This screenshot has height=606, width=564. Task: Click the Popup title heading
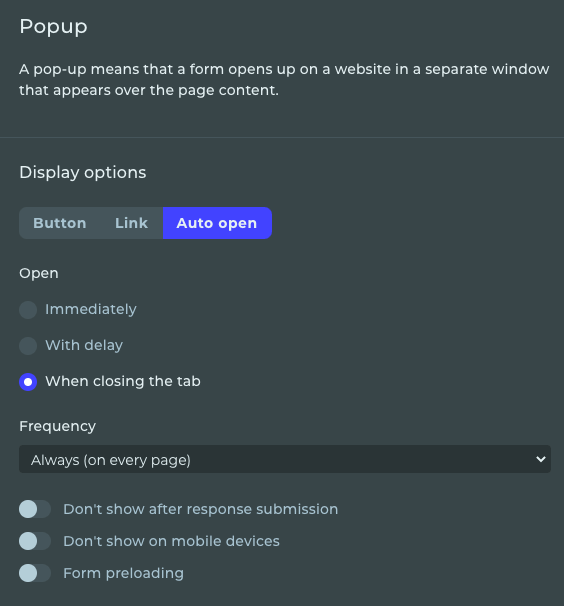(x=53, y=27)
